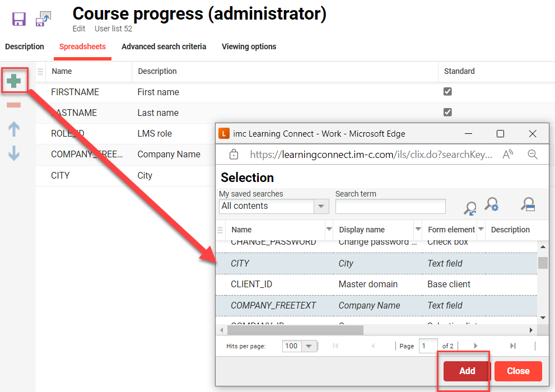Open the All contents saved searches dropdown
555x392 pixels.
click(x=321, y=206)
